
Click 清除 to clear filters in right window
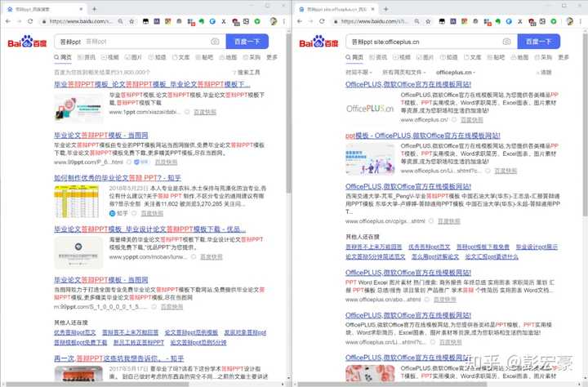(544, 72)
